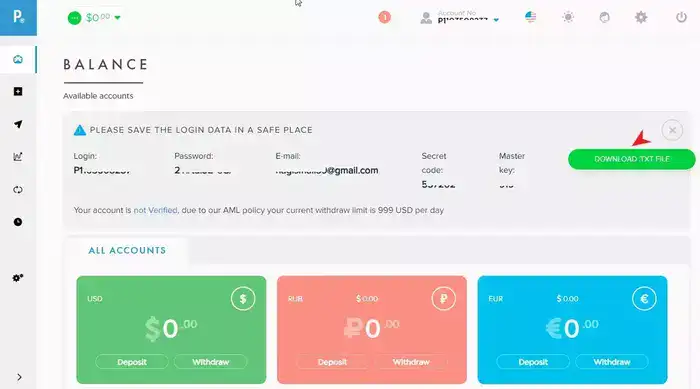Click the $0.00 amount on RUB card
Image resolution: width=700 pixels, height=389 pixels.
pyautogui.click(x=367, y=298)
